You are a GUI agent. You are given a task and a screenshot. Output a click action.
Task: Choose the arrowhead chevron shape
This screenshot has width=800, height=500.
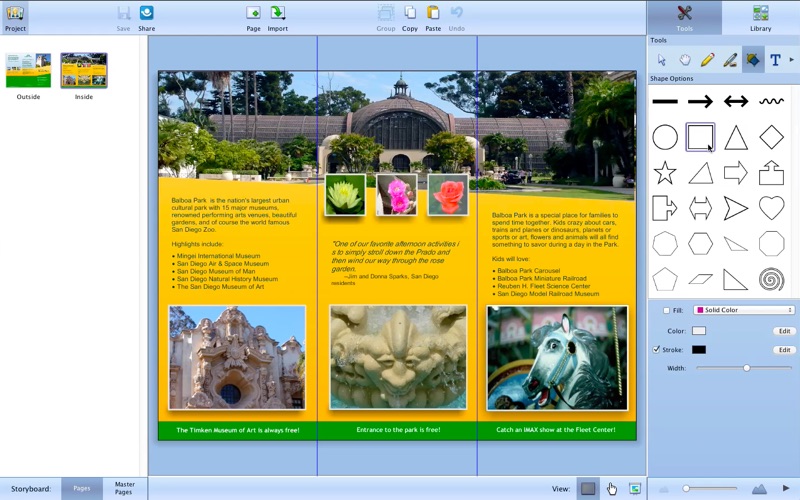click(x=736, y=208)
